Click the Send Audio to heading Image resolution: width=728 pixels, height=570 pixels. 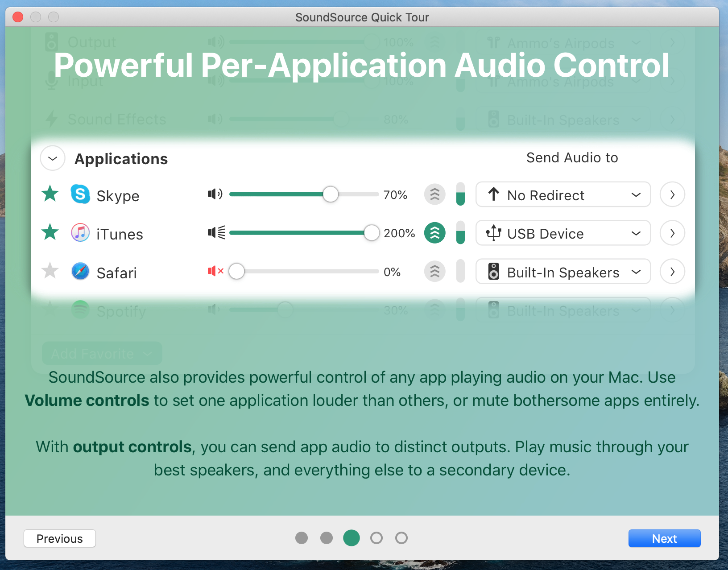572,157
